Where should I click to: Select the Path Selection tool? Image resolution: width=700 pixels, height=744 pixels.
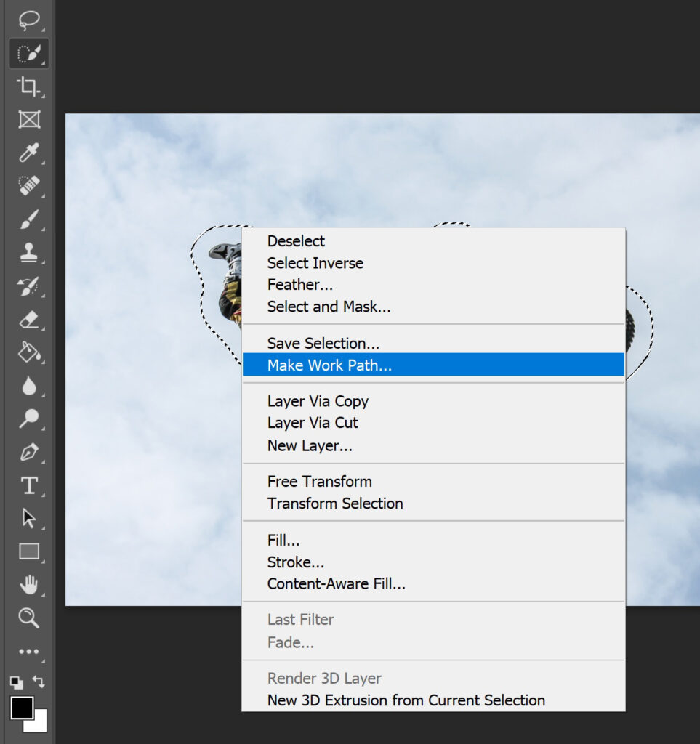[29, 518]
